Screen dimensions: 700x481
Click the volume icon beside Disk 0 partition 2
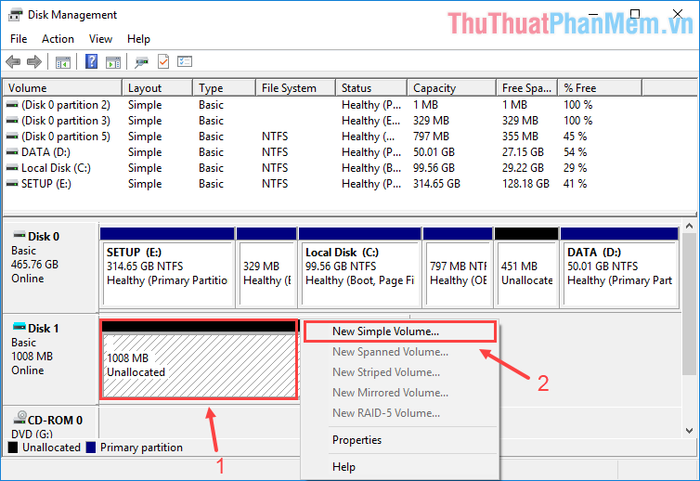[x=12, y=105]
